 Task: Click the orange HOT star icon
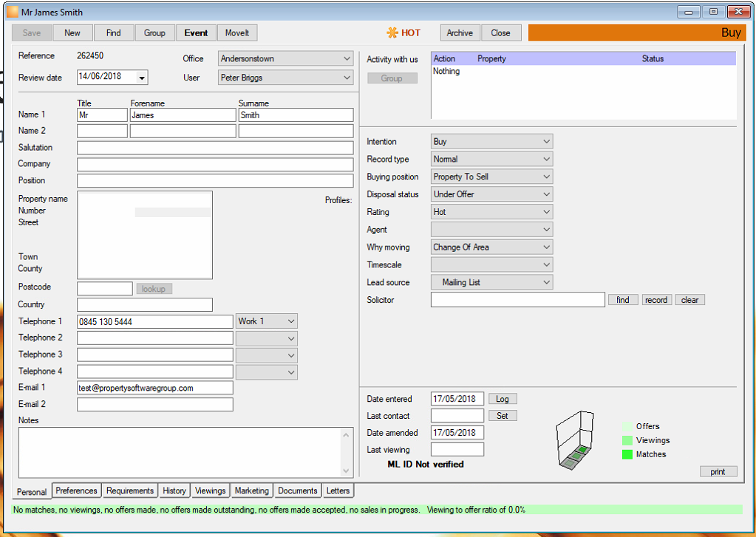[392, 33]
